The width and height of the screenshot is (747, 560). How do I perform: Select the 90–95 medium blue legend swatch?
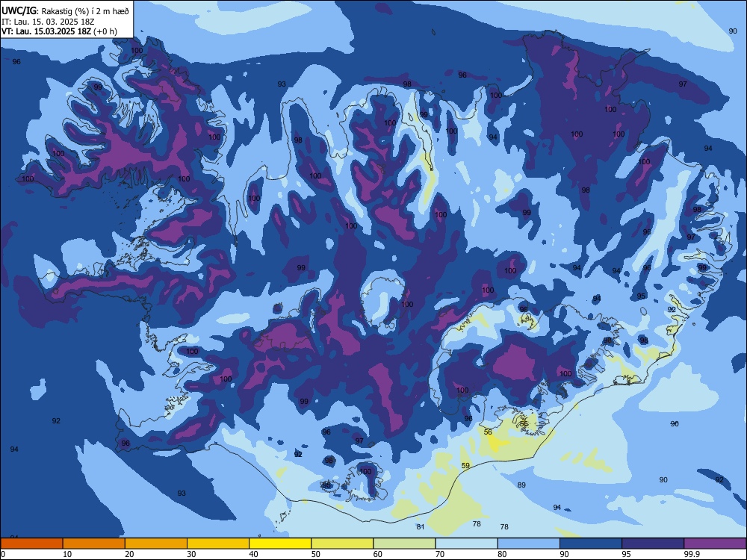[x=591, y=544]
